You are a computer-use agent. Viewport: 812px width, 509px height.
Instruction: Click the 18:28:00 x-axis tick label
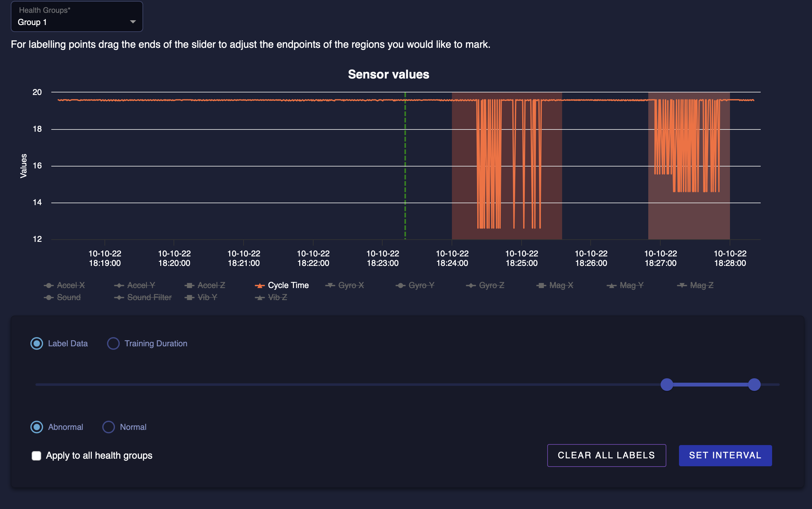coord(730,258)
